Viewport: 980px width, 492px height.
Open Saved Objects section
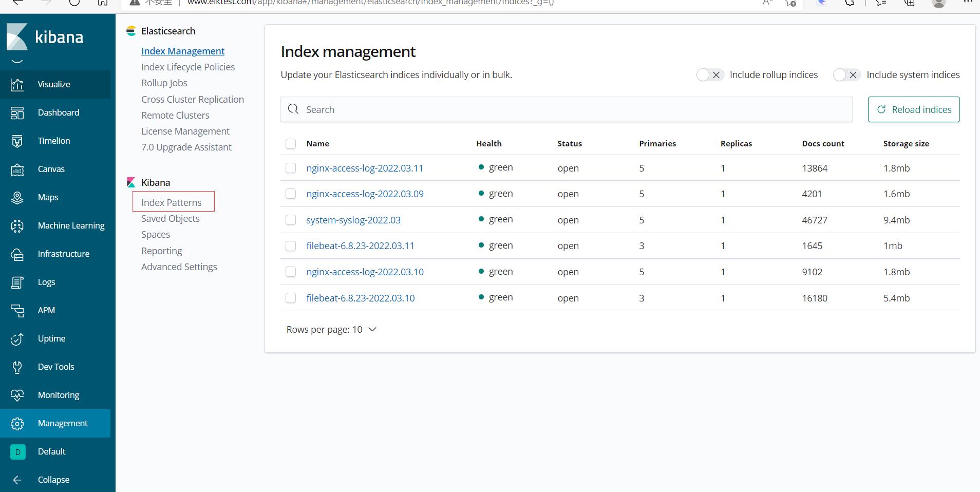(x=171, y=218)
